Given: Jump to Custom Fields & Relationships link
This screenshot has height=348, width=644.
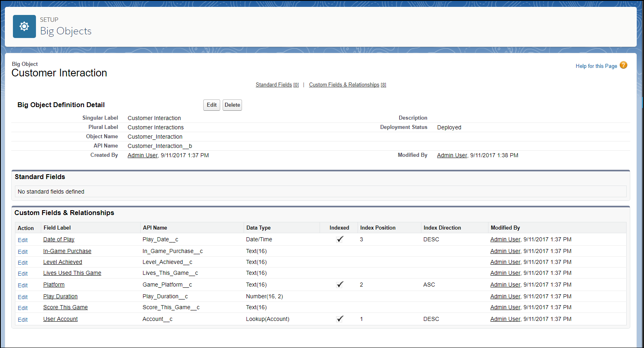Looking at the screenshot, I should pos(344,85).
